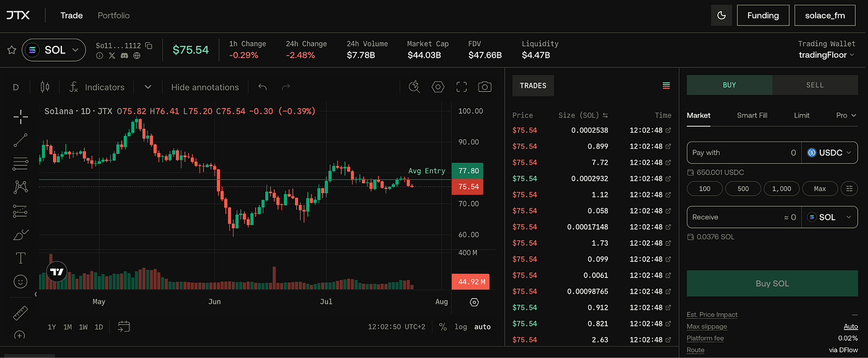Toggle dark mode moon icon
This screenshot has width=868, height=358.
click(x=721, y=15)
